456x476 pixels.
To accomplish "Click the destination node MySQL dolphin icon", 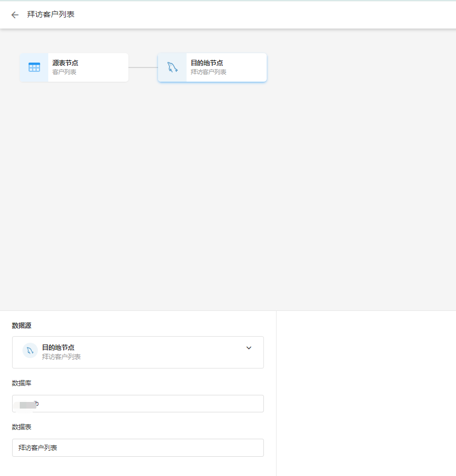I will 172,67.
